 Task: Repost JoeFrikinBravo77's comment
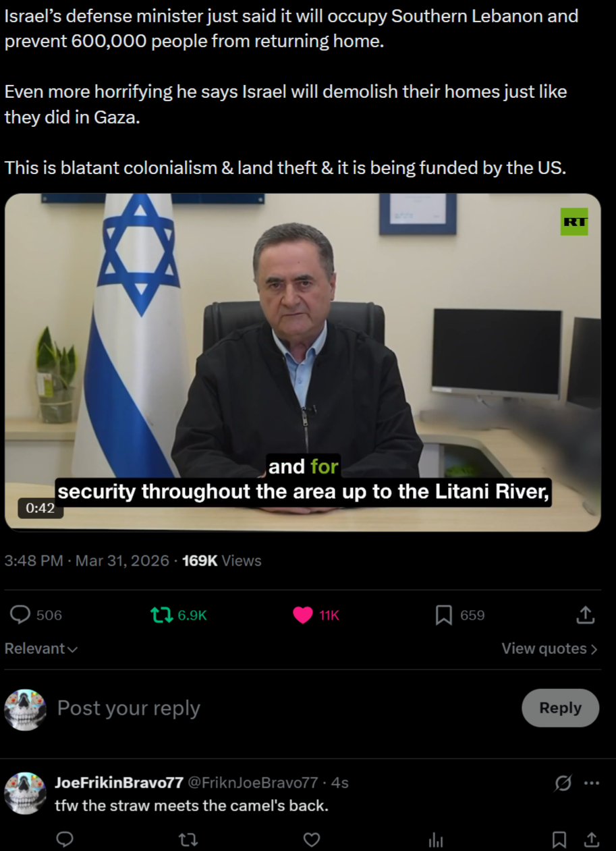[x=187, y=840]
